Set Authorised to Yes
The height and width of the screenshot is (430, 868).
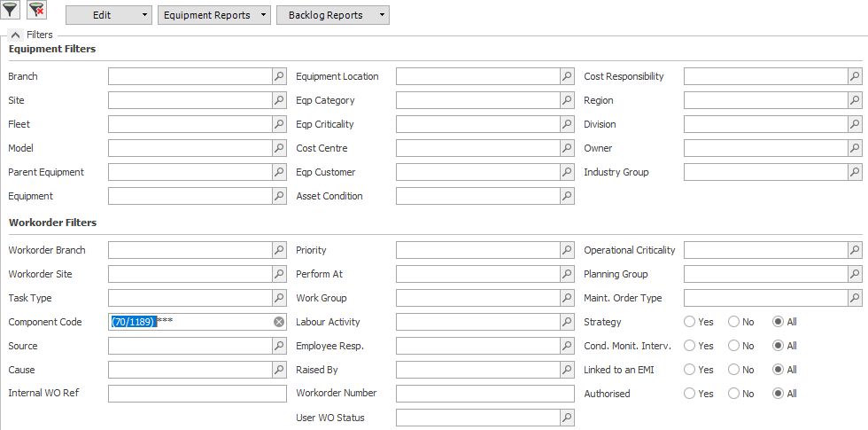tap(690, 394)
